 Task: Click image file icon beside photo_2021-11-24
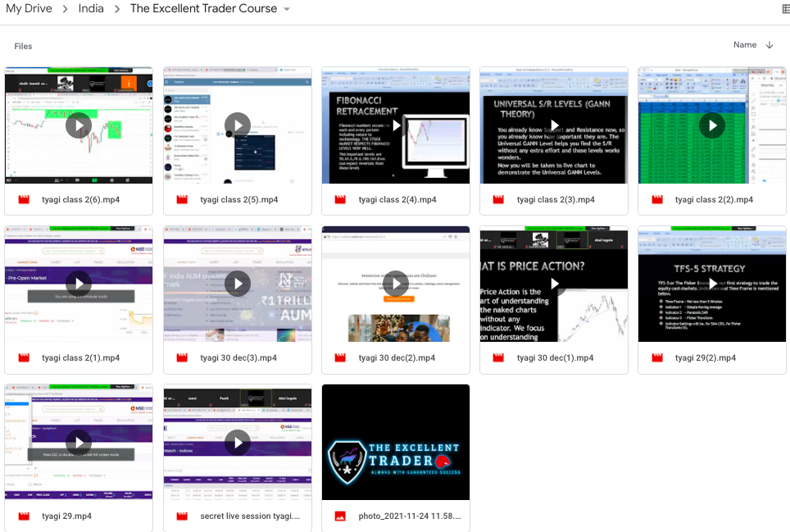coord(340,516)
